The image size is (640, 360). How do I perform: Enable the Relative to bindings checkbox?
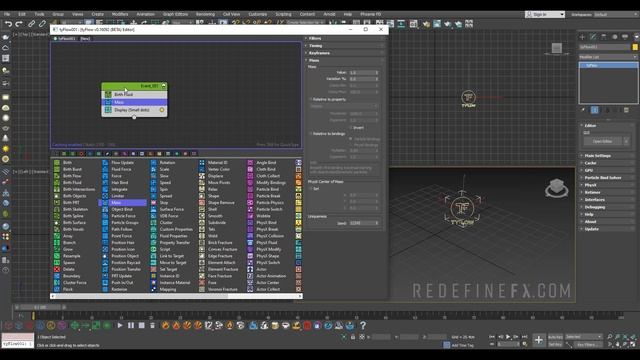click(310, 133)
